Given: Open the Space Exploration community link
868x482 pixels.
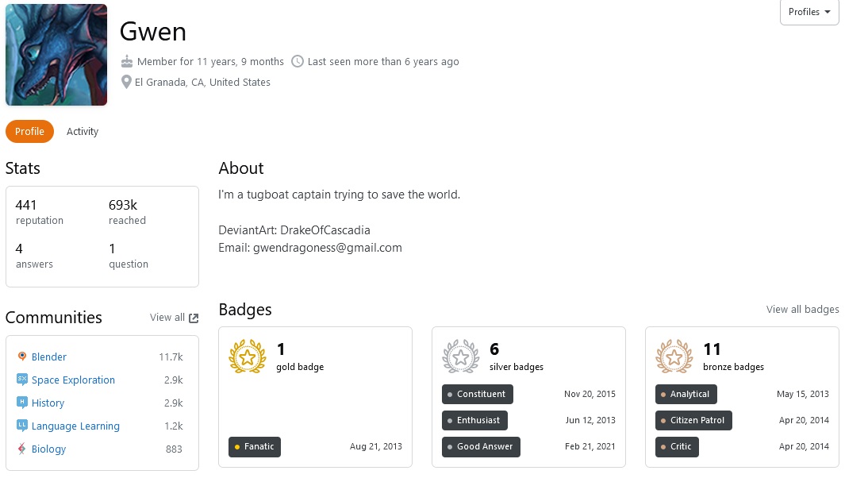Looking at the screenshot, I should 73,380.
